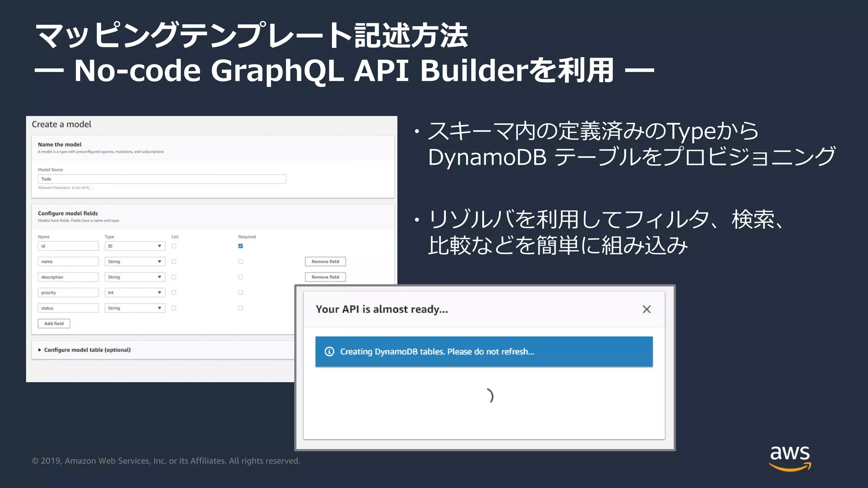The width and height of the screenshot is (868, 488).
Task: Open the type dropdown for description field
Action: 135,277
